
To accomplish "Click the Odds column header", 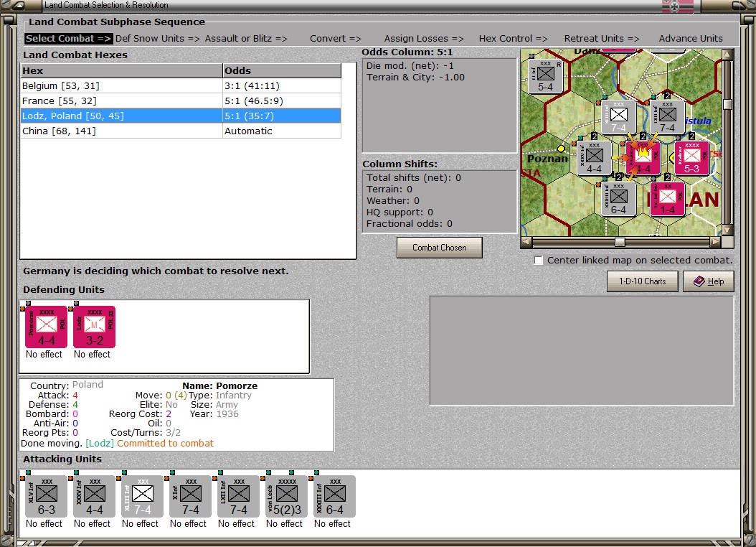I will point(282,70).
